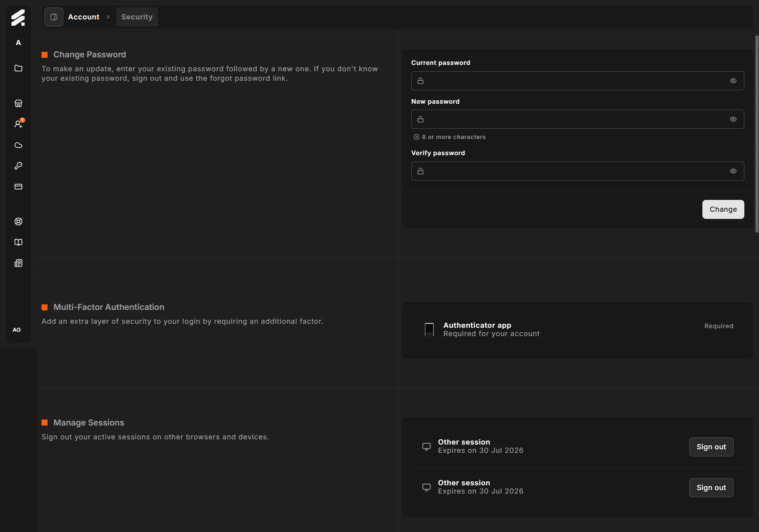Screen dimensions: 759x532
Task: Open the cloud icon in the sidebar
Action: click(18, 145)
